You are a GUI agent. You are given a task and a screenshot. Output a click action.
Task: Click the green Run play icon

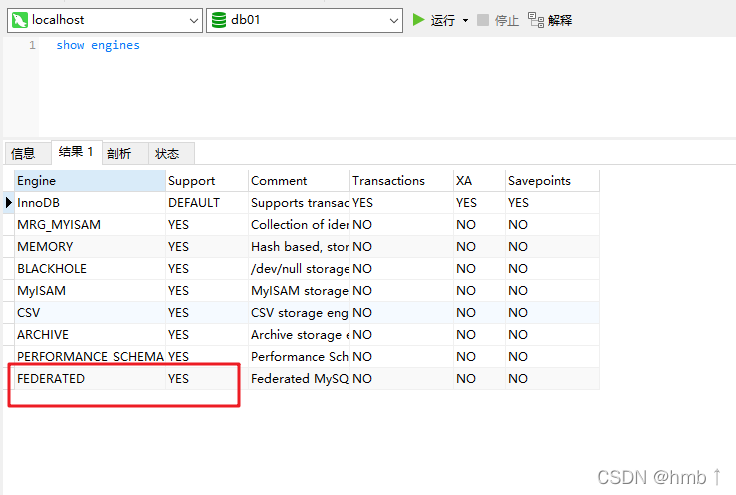[x=419, y=20]
